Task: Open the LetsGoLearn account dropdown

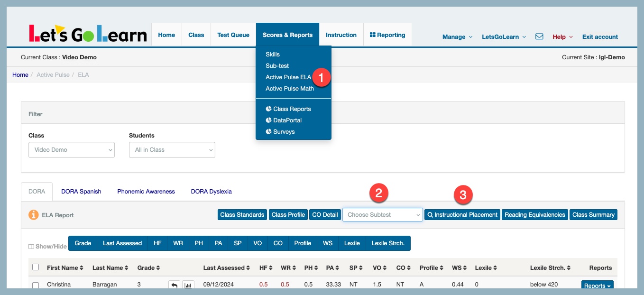Action: point(504,37)
